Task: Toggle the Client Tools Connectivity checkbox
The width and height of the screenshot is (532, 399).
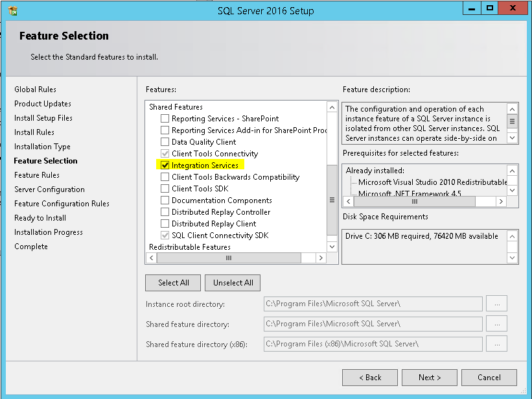Action: click(165, 154)
